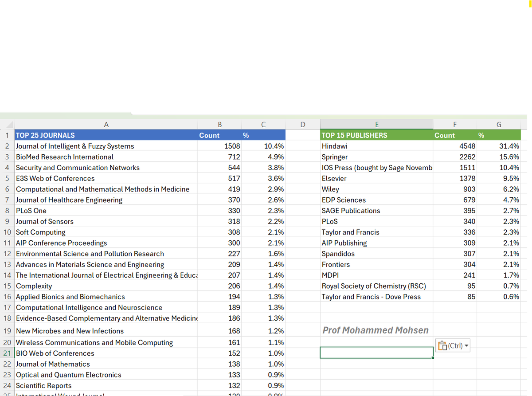The image size is (532, 396).
Task: Select column C header
Action: click(263, 125)
